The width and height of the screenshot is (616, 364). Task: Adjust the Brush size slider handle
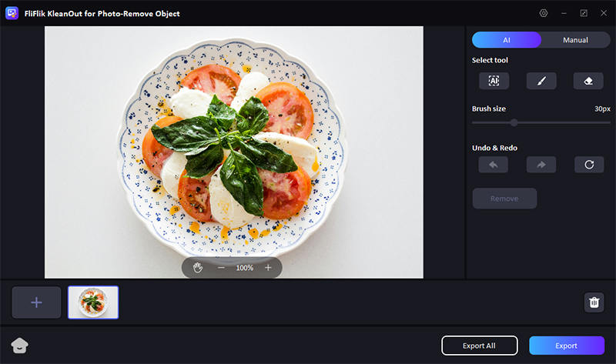tap(514, 122)
